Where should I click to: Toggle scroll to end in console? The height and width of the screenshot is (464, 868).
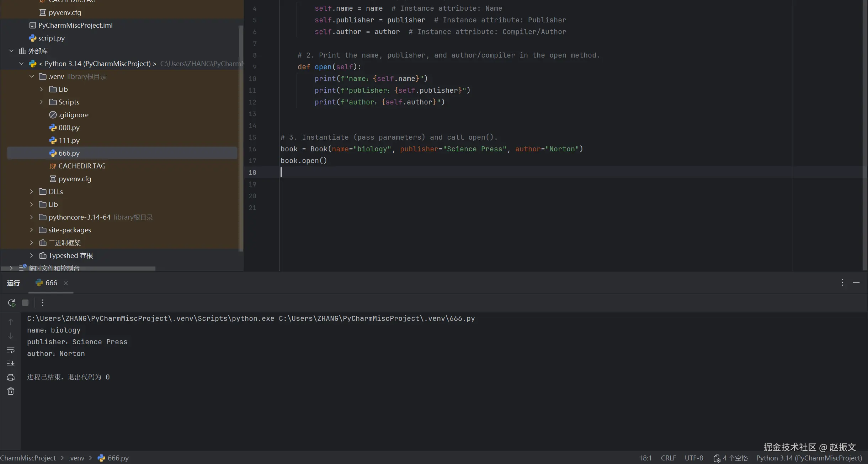11,363
